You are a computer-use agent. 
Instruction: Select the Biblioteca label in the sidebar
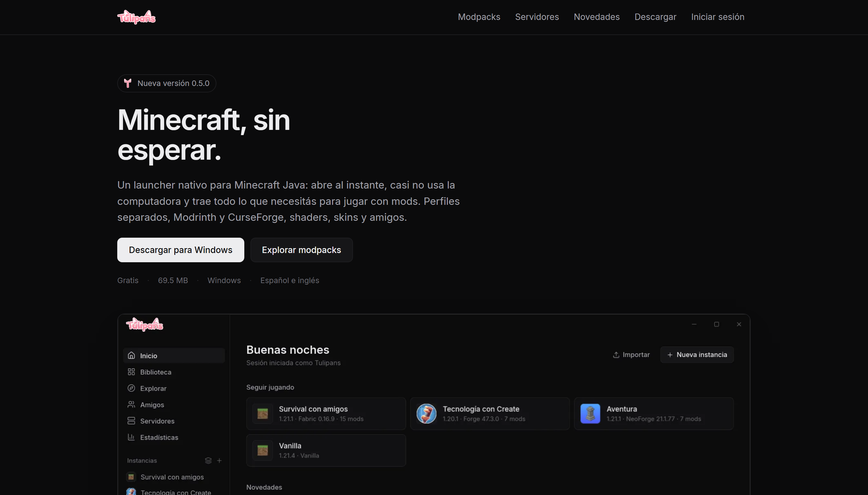156,372
